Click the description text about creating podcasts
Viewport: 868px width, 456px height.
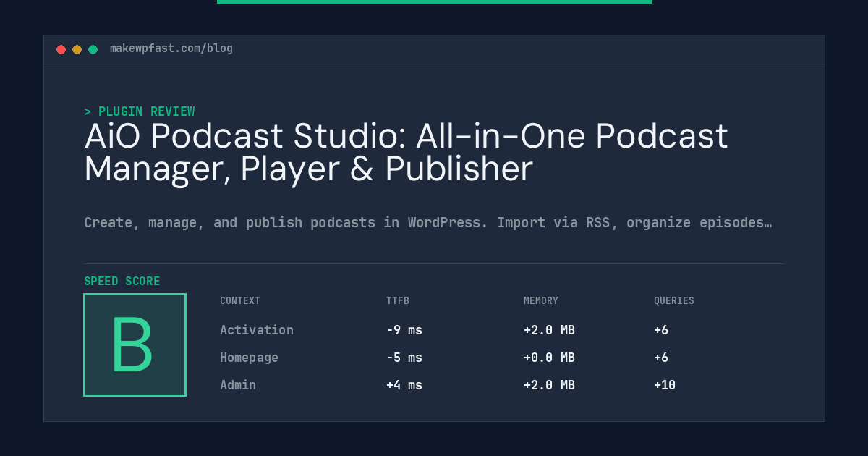tap(427, 222)
